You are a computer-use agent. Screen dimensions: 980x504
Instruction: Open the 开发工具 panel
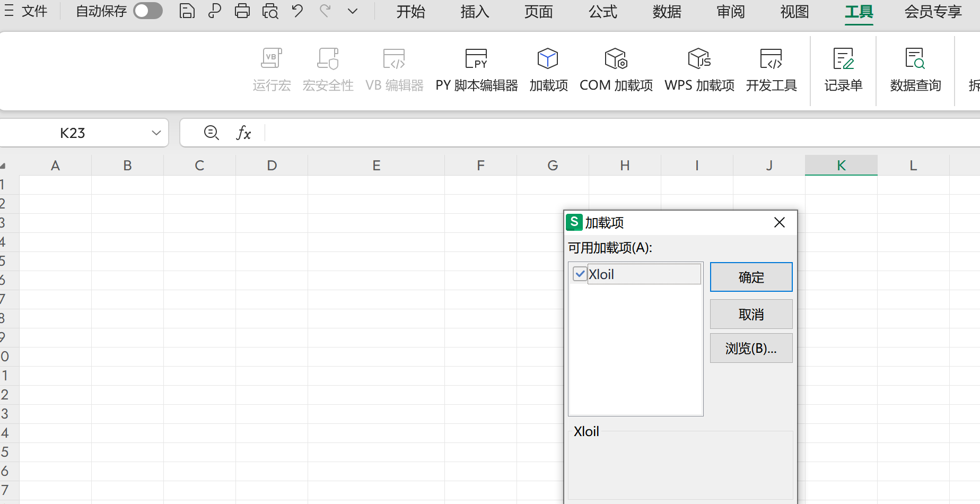coord(771,69)
